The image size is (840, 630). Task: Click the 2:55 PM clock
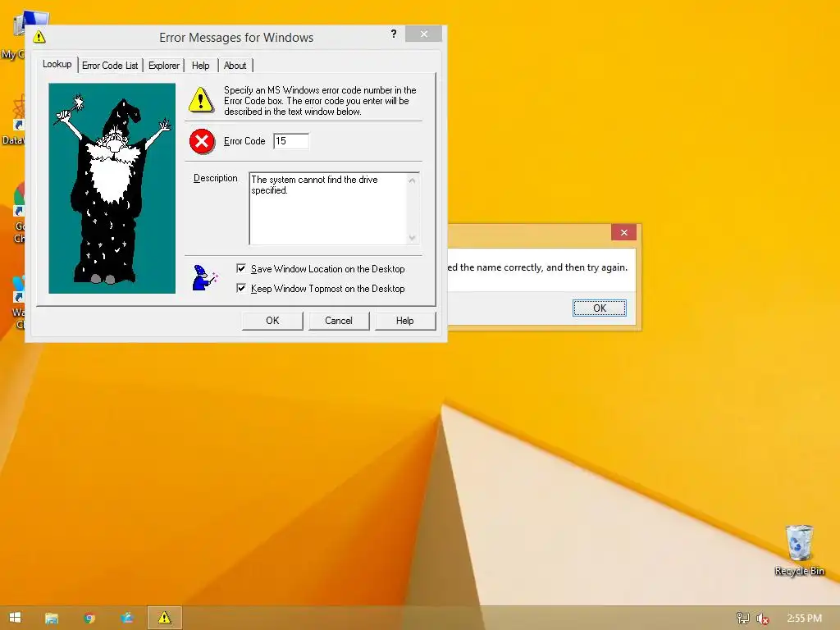pos(804,619)
